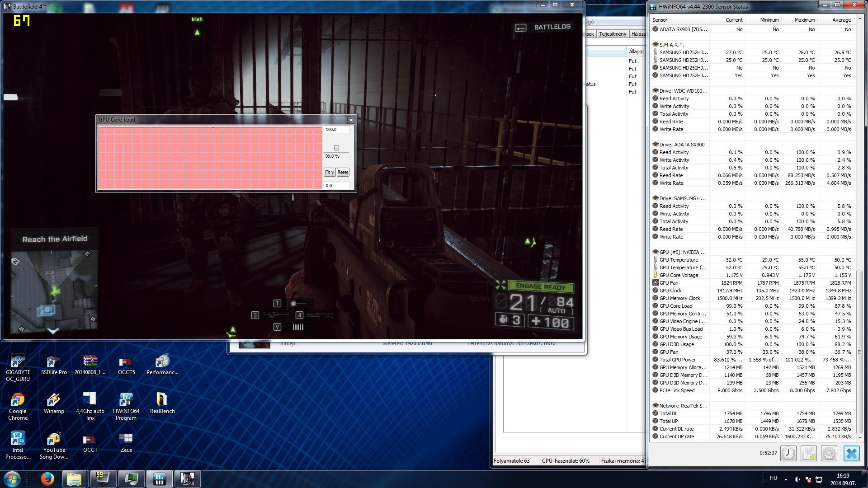Open OCCT5 desktop shortcut
Screen dimensions: 868x488
[x=126, y=365]
